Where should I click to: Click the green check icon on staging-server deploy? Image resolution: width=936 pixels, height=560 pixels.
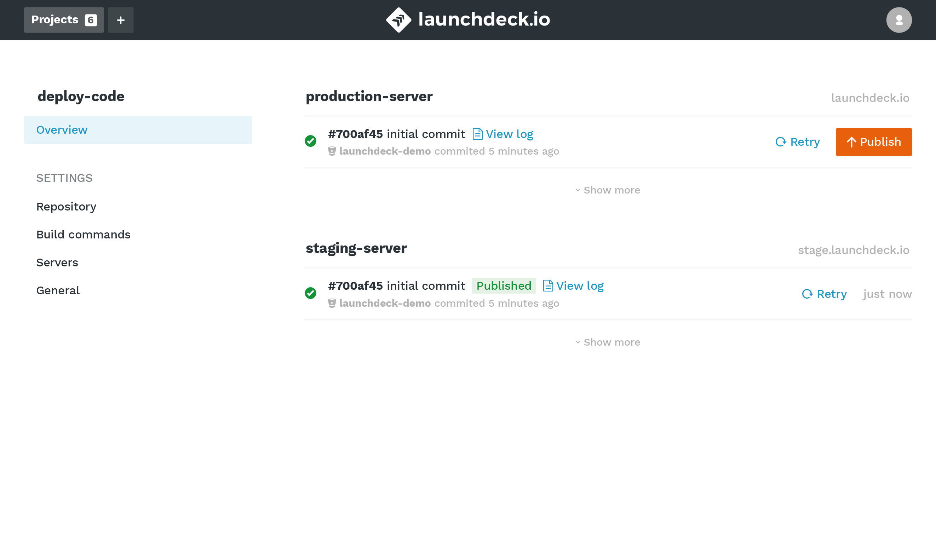[310, 293]
